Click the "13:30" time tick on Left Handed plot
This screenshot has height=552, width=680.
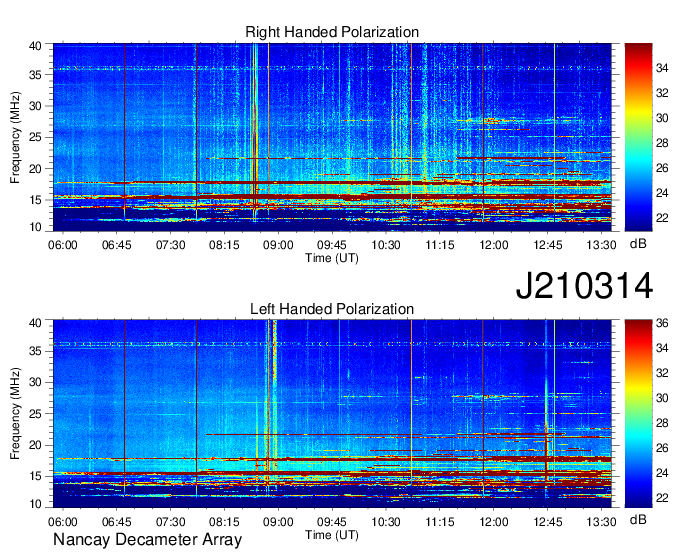tap(601, 522)
